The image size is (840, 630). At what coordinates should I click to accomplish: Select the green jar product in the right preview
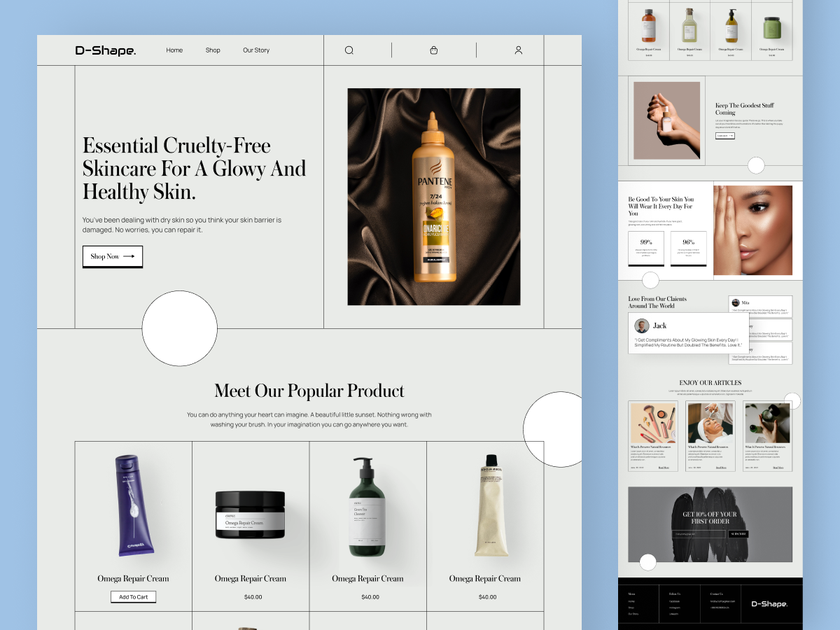(772, 29)
